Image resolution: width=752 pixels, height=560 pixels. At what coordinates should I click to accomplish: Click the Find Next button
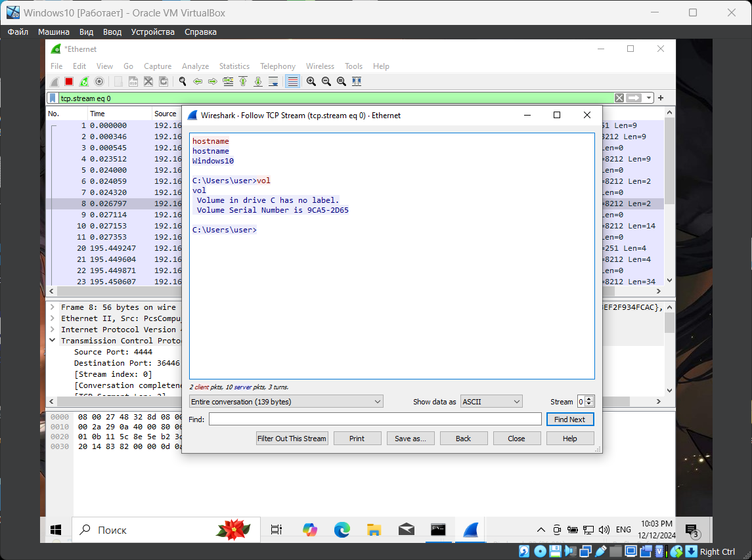[x=570, y=419]
